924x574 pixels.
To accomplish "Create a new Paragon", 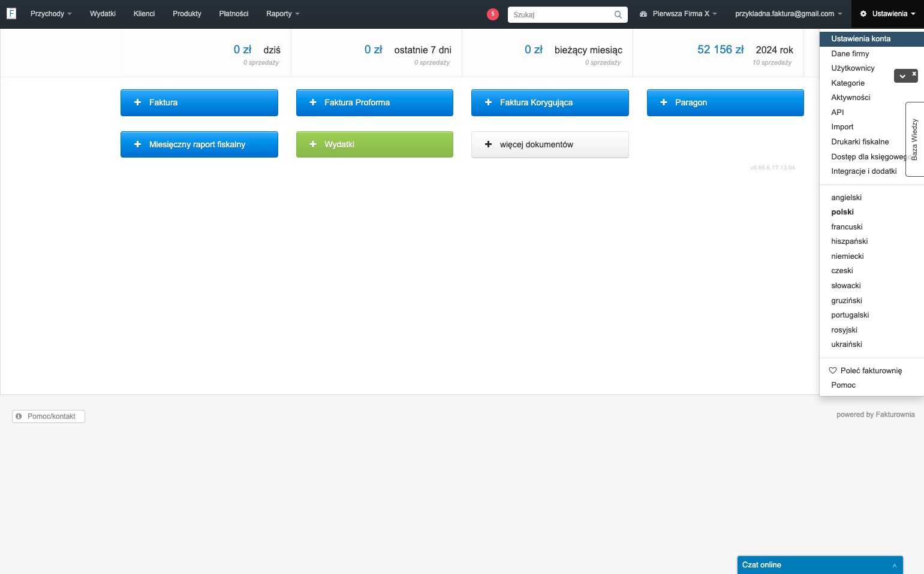I will tap(726, 102).
